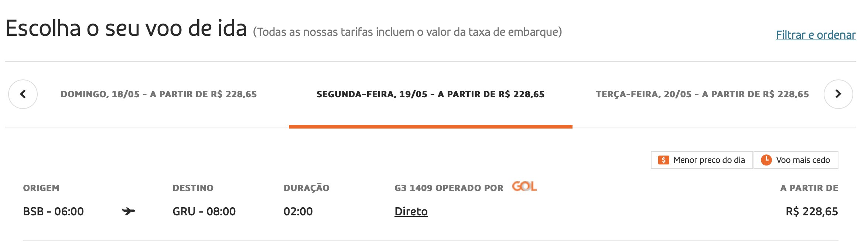
Task: Click the Escolha o seu voo de ida heading
Action: (x=126, y=28)
